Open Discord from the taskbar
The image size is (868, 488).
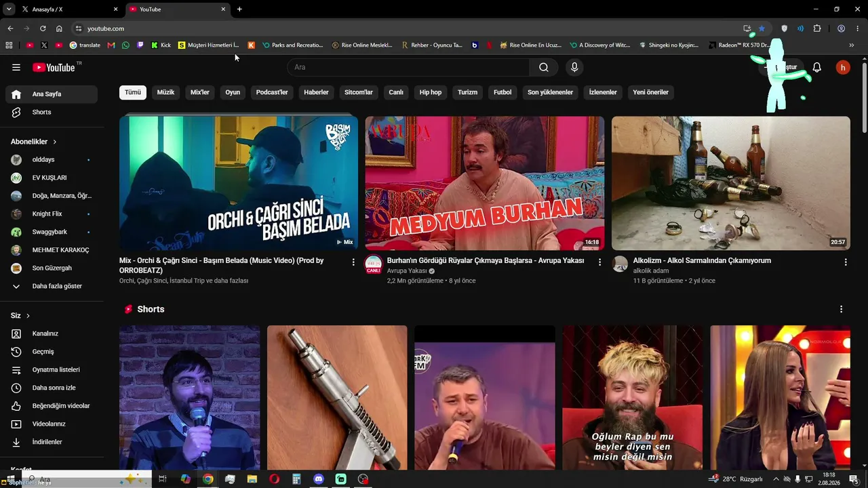(x=319, y=479)
